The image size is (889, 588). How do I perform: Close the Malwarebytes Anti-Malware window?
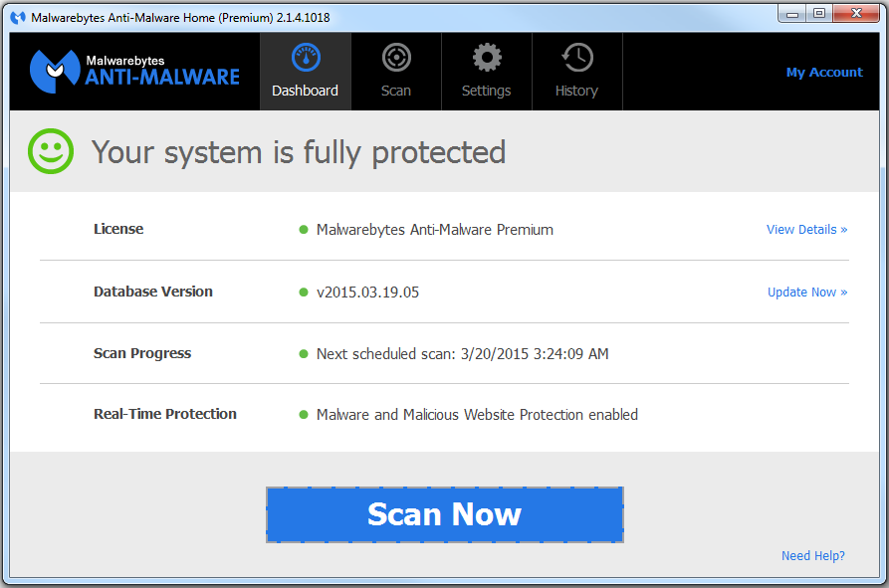(853, 14)
